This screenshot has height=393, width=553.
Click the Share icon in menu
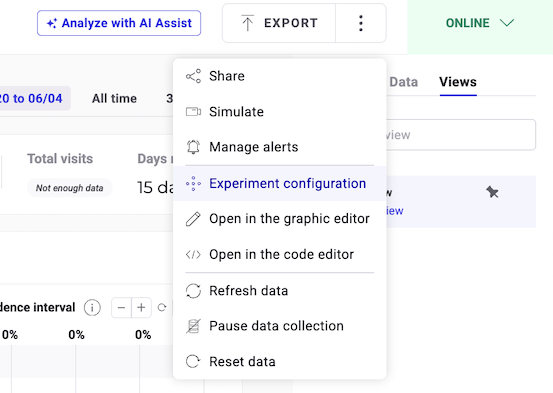pos(193,76)
